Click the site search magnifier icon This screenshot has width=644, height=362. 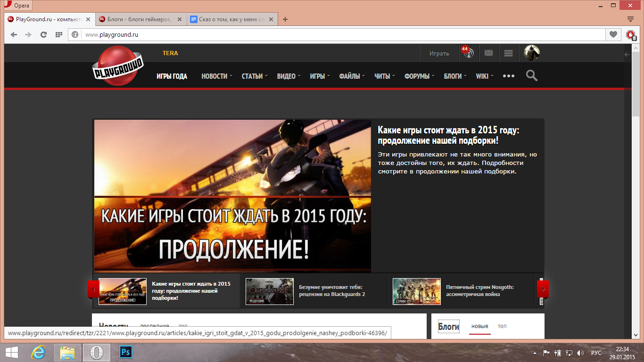[531, 75]
